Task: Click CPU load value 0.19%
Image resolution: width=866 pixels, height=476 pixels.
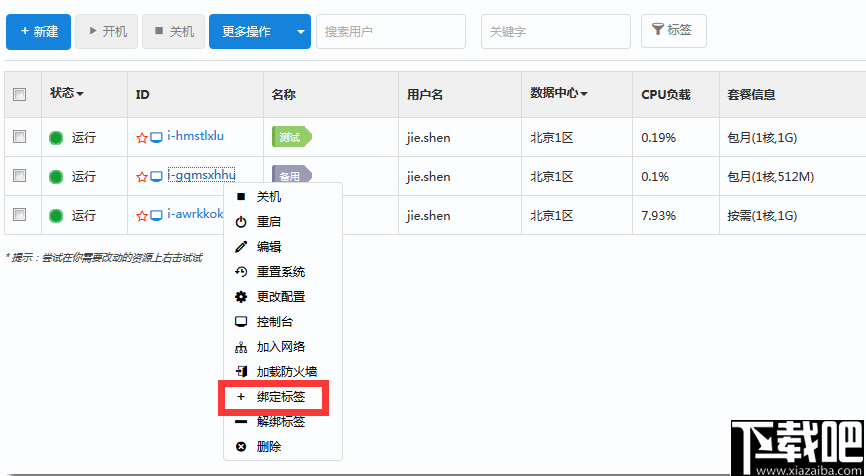Action: tap(658, 137)
